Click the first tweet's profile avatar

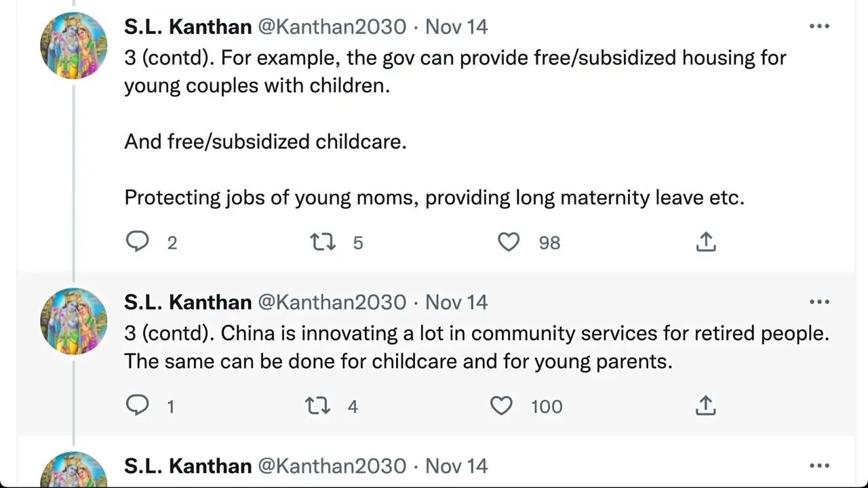(x=74, y=45)
